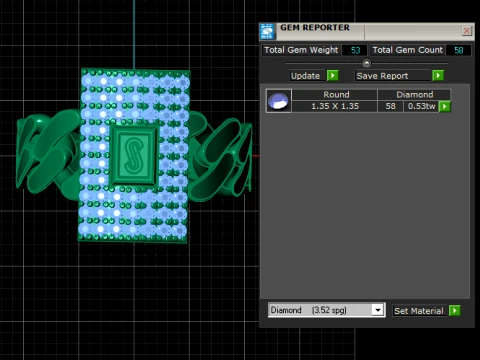Select the Diamond (3.52 spg) combo box
This screenshot has width=480, height=360.
point(326,310)
